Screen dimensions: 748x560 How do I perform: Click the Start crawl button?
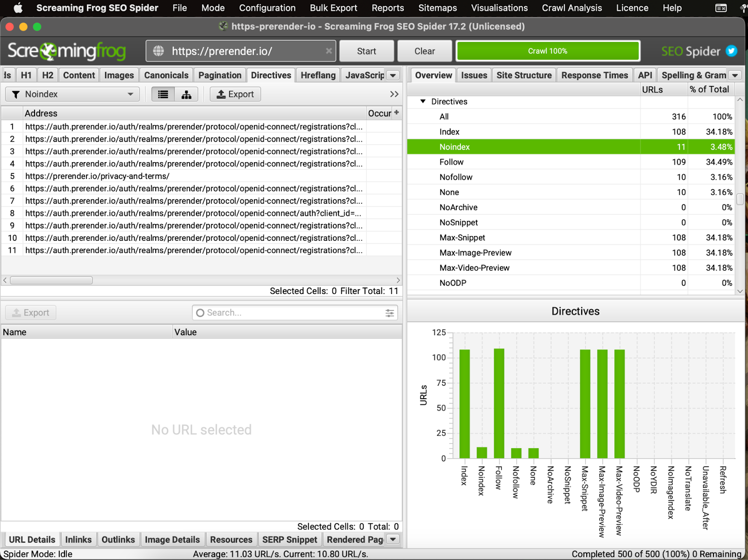[x=367, y=51]
